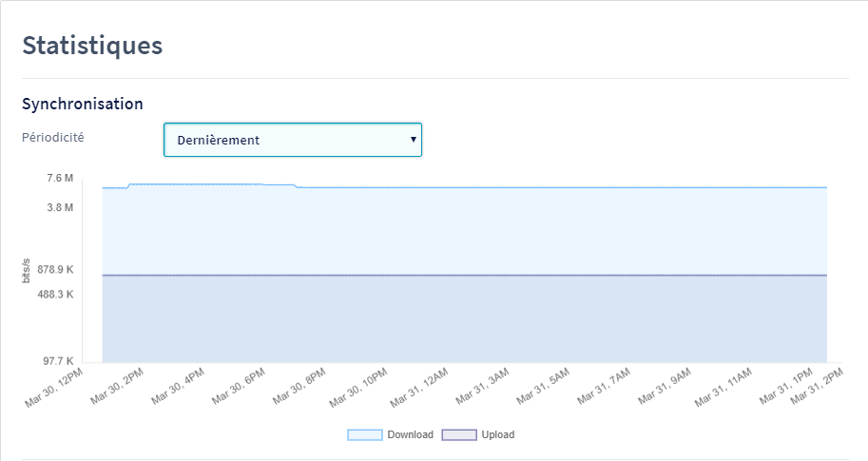The height and width of the screenshot is (461, 868).
Task: Click the bits/s vertical axis title
Action: (27, 270)
